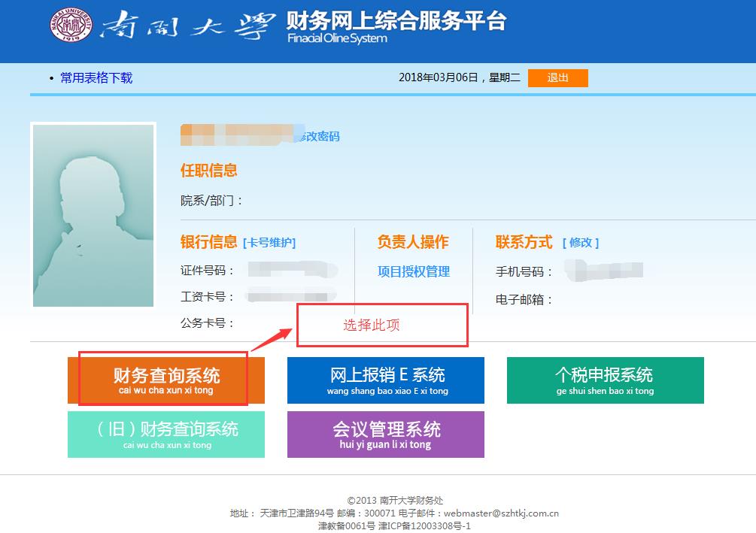The height and width of the screenshot is (533, 756).
Task: Open the purple 会议管理系统 tile
Action: click(x=386, y=434)
